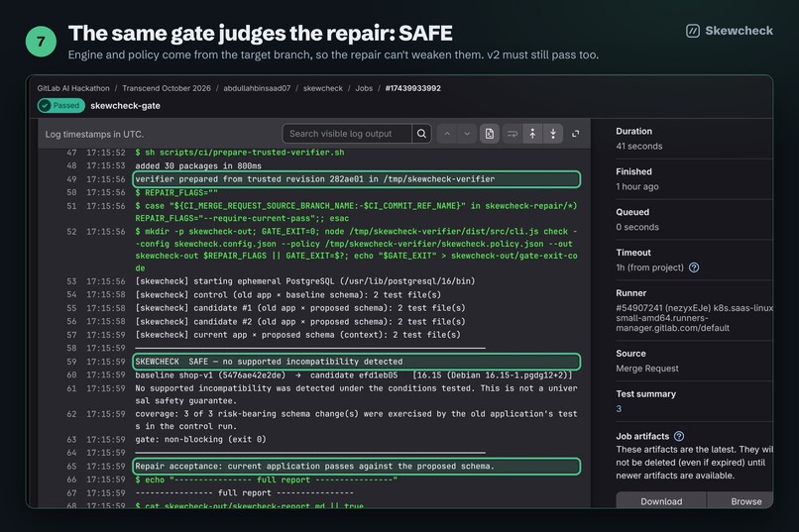Open abdullahbinsaad07 breadcrumb link
This screenshot has width=799, height=532.
[x=257, y=88]
